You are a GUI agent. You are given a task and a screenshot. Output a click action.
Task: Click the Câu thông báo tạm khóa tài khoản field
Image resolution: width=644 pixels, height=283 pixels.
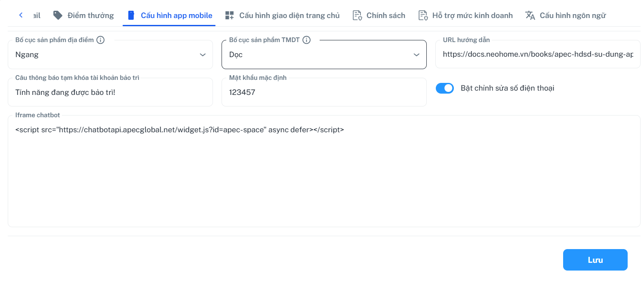(110, 92)
